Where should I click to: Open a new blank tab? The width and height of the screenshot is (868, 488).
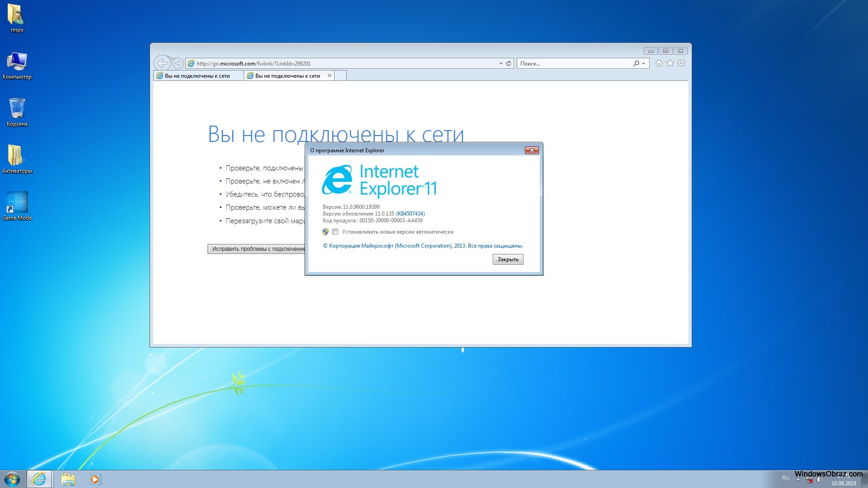pyautogui.click(x=340, y=76)
